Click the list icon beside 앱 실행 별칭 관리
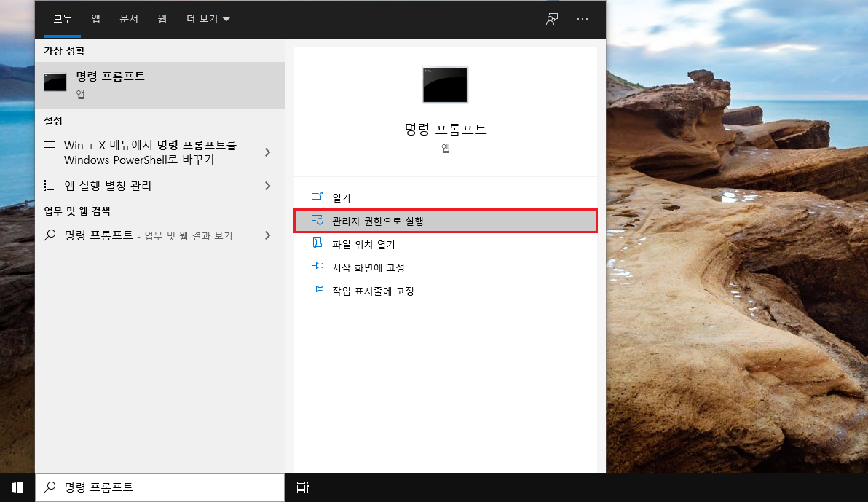 coord(50,185)
